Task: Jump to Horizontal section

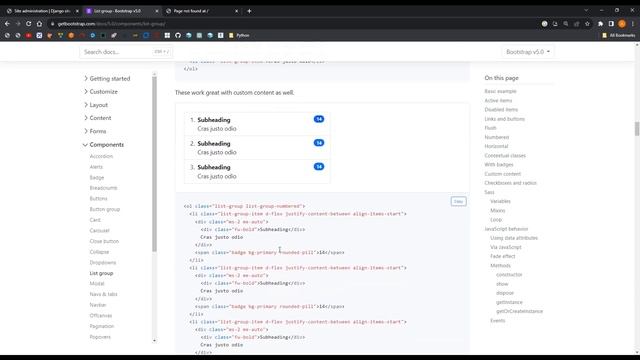Action: [496, 146]
